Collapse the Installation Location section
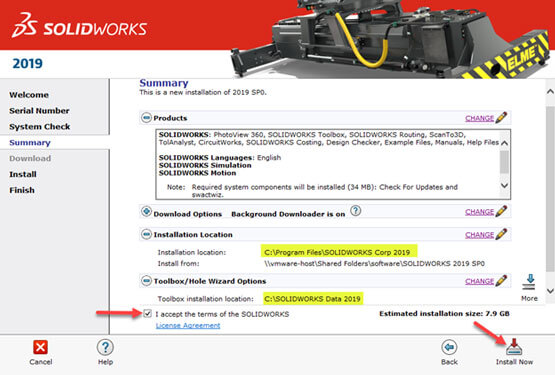The height and width of the screenshot is (375, 555). point(146,234)
